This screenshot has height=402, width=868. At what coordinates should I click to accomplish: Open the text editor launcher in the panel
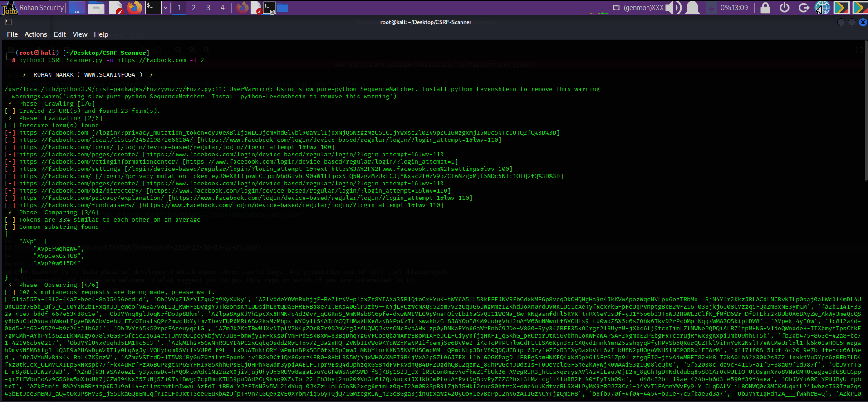115,8
